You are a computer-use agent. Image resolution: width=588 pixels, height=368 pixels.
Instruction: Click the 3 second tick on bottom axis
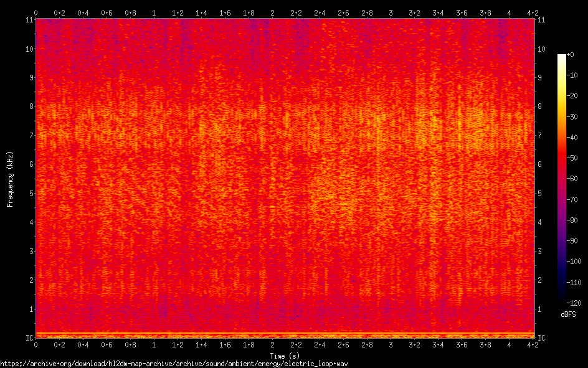pos(391,344)
